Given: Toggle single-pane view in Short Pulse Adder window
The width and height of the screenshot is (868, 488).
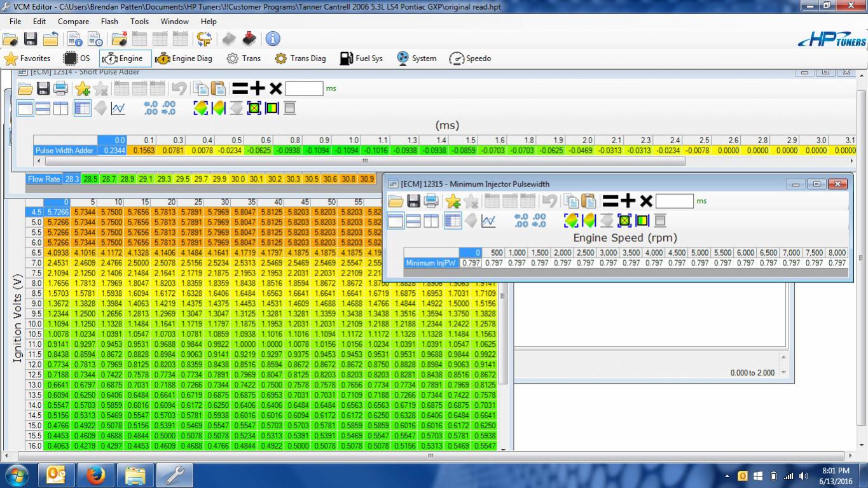Looking at the screenshot, I should click(25, 108).
